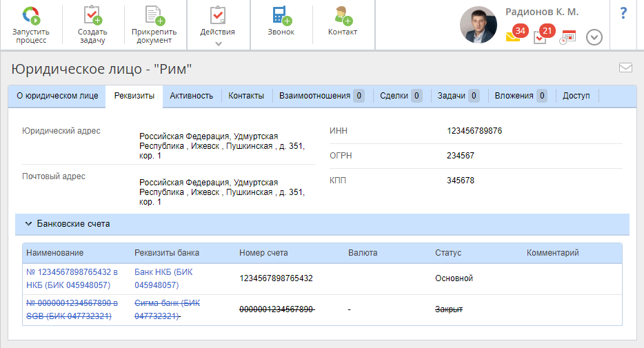Click the Запустить процесс icon
Image resolution: width=644 pixels, height=348 pixels.
click(30, 15)
